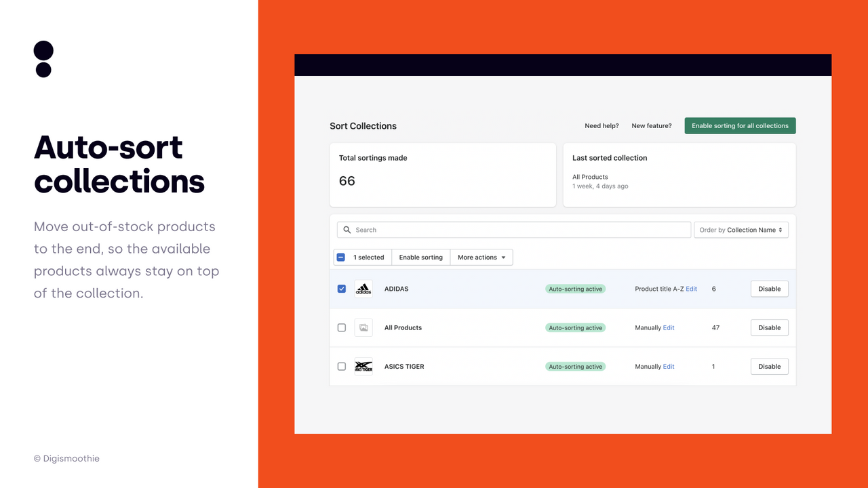Edit the Product title A-Z sorting for ADIDAS
Screen dimensions: 868x488
click(691, 288)
